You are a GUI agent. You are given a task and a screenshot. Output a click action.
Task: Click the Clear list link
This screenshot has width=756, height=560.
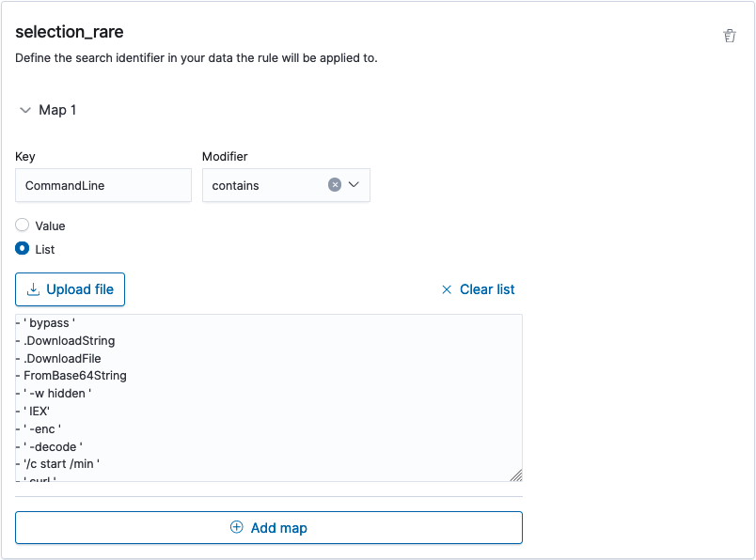click(485, 289)
